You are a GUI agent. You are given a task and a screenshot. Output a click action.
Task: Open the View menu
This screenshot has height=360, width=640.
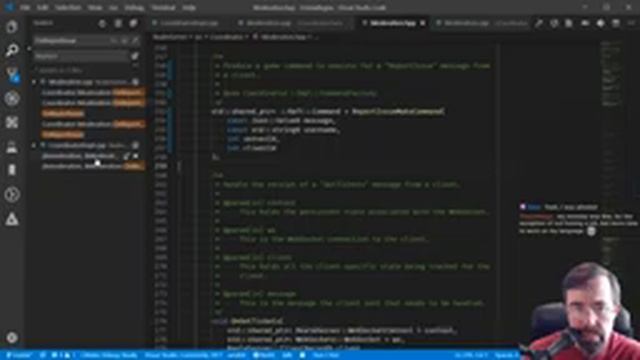95,8
